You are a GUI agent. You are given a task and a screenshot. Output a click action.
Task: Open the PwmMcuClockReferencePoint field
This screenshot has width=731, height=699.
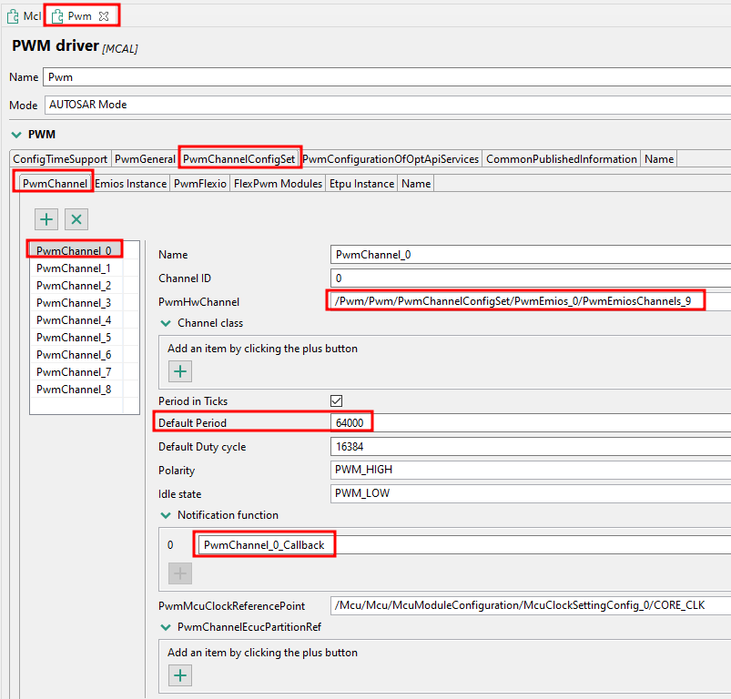click(x=531, y=605)
